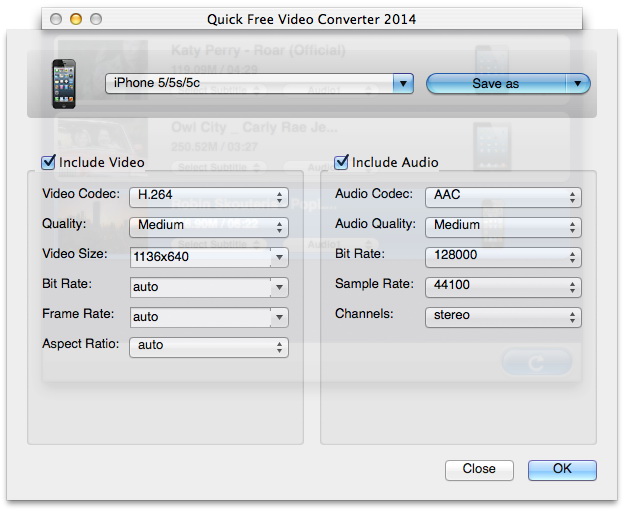Image resolution: width=624 pixels, height=511 pixels.
Task: Click the window title Quick Free Video Converter 2014
Action: point(311,19)
